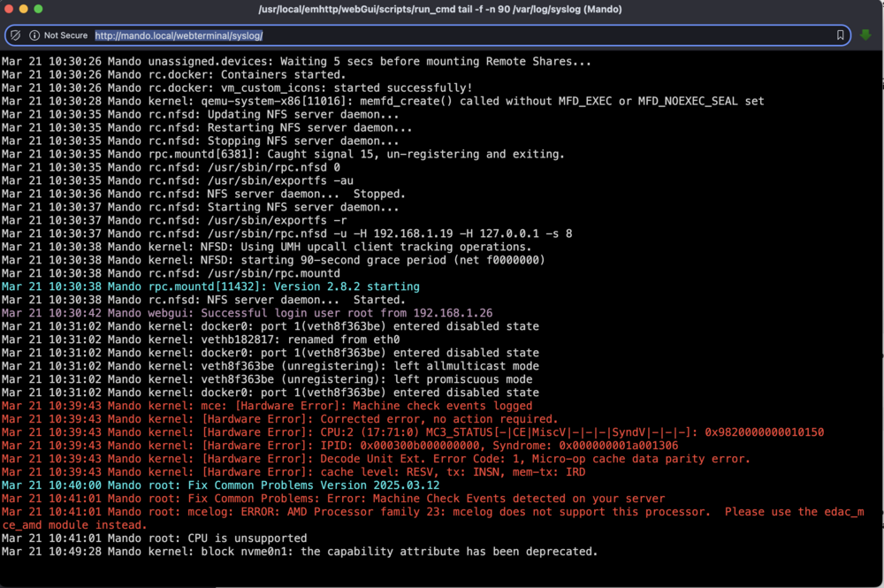Click line 'NFS server daemon... Started.'

point(203,300)
